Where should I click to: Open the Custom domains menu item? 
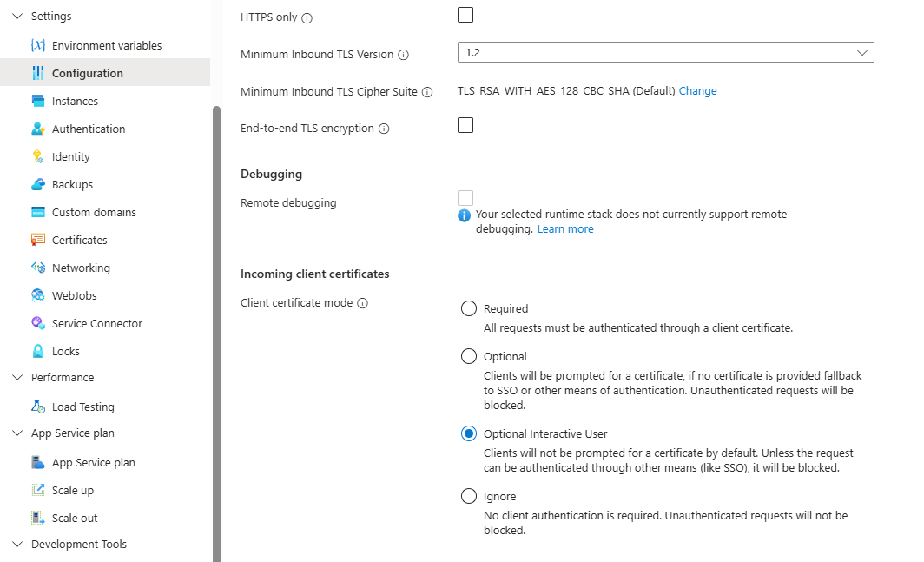pyautogui.click(x=94, y=212)
